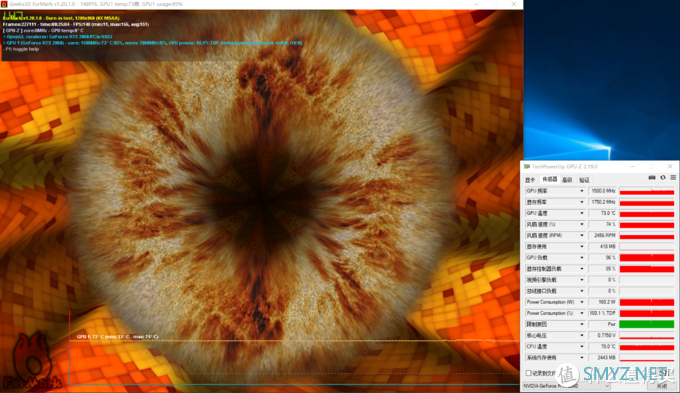Open the CPU 温度 dropdown arrow
Image resolution: width=680 pixels, height=393 pixels.
(582, 346)
